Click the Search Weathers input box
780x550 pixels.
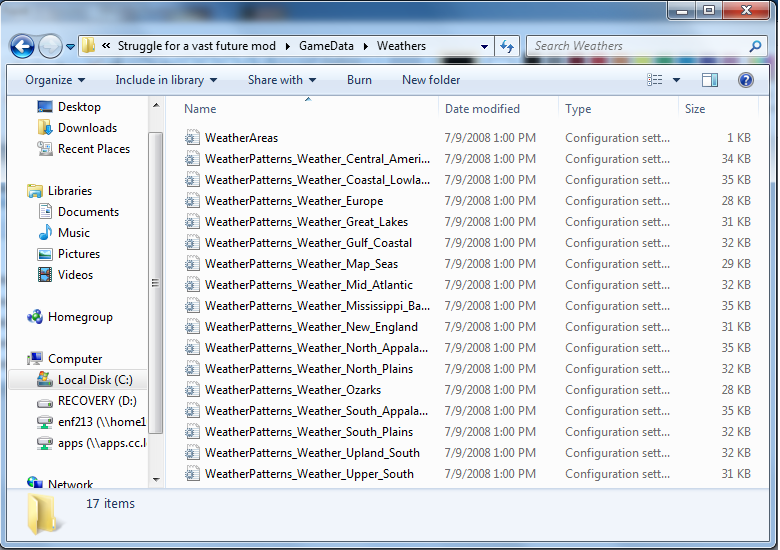pos(638,46)
